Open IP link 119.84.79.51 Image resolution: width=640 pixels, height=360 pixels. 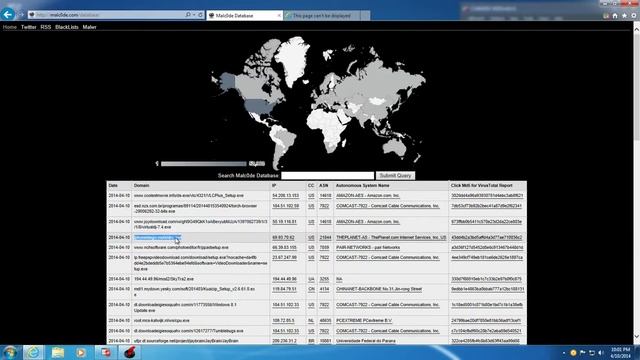[x=284, y=289]
